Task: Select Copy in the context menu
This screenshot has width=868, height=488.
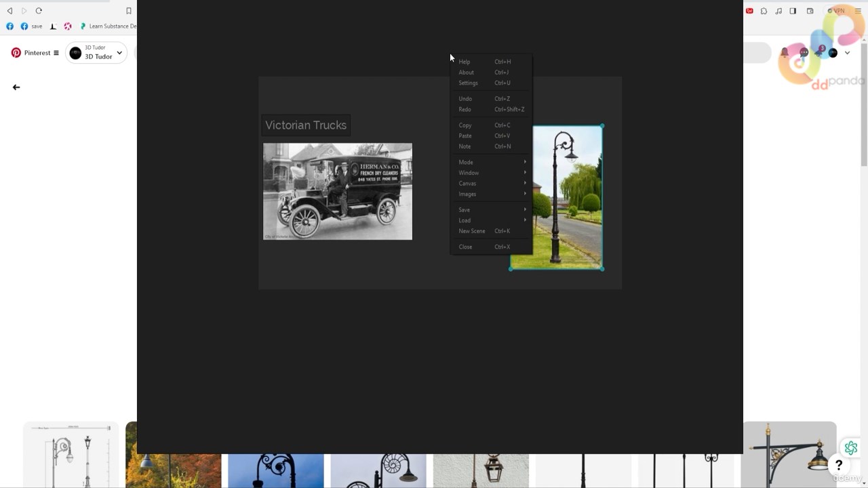Action: (x=492, y=125)
